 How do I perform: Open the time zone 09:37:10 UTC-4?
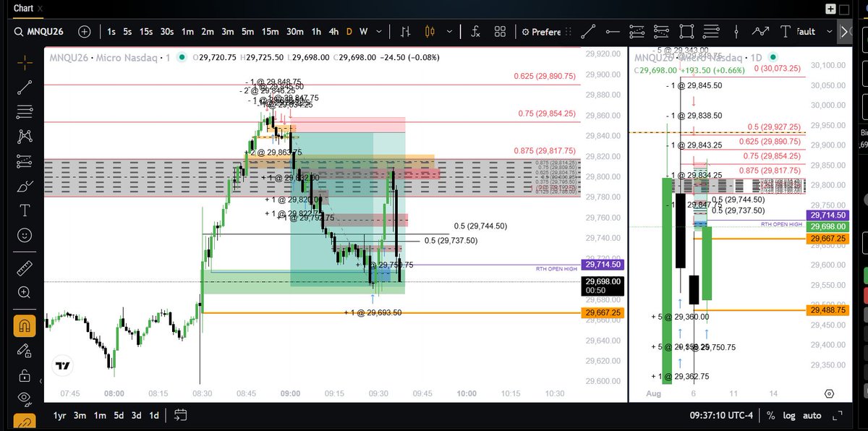[x=722, y=416]
